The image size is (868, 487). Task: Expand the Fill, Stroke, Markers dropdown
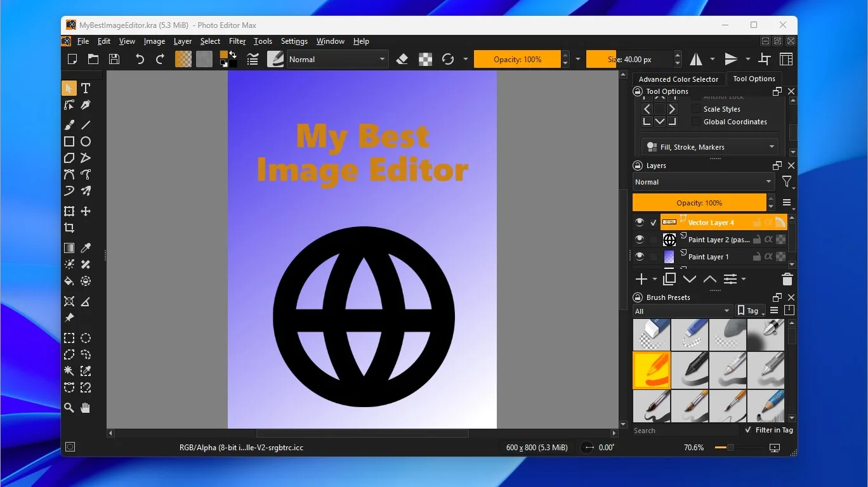(710, 146)
